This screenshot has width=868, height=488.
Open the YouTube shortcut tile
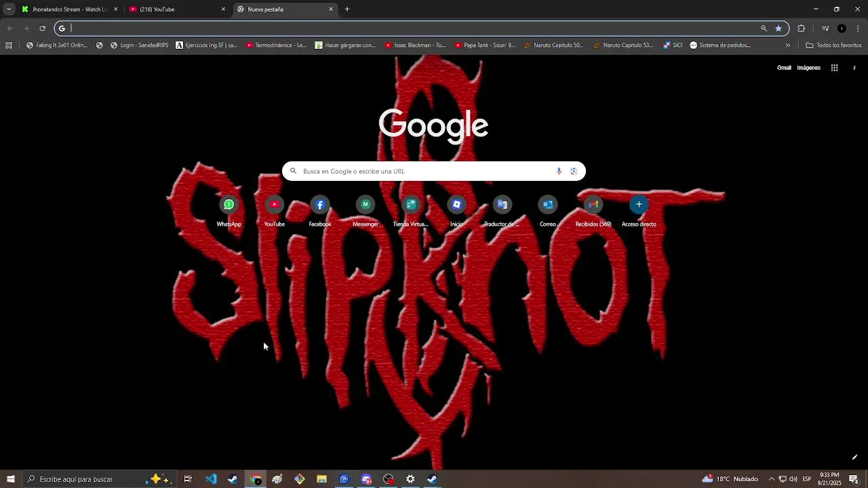pyautogui.click(x=274, y=211)
